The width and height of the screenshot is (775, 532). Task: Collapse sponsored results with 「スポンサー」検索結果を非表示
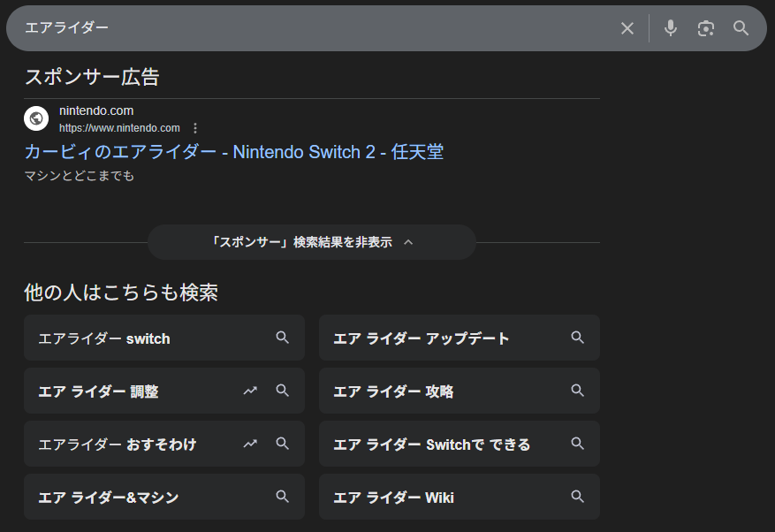[x=302, y=242]
